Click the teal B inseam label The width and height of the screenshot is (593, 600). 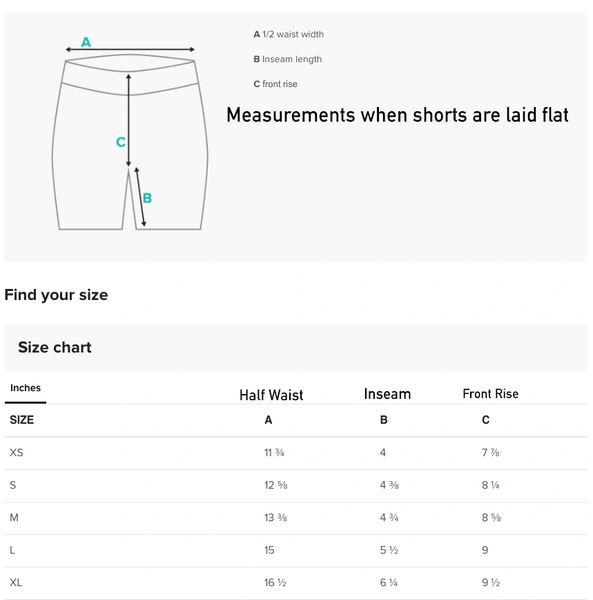click(x=147, y=198)
